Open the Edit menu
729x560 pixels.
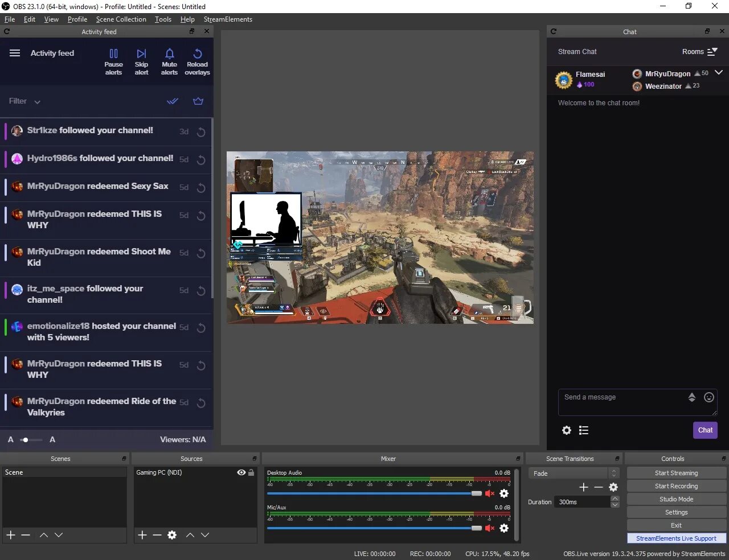(30, 19)
